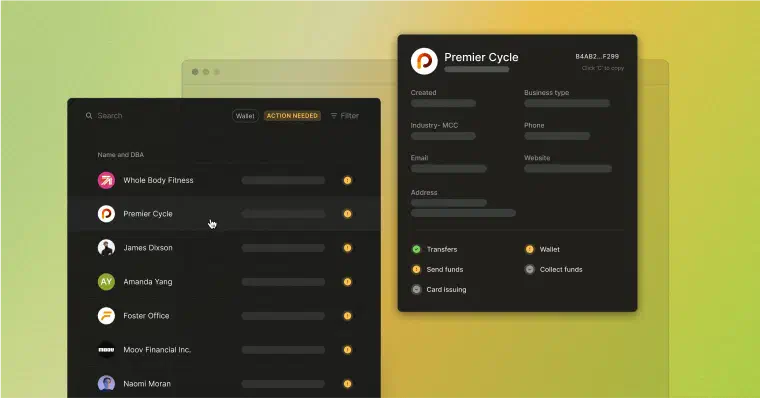Click the Foster Office logo icon
Screen dimensions: 760x398
click(106, 316)
